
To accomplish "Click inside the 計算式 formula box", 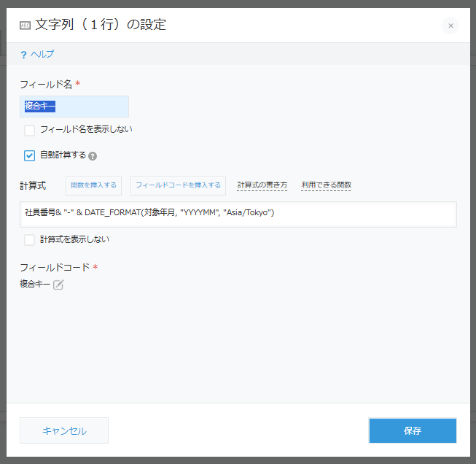I will tap(238, 214).
